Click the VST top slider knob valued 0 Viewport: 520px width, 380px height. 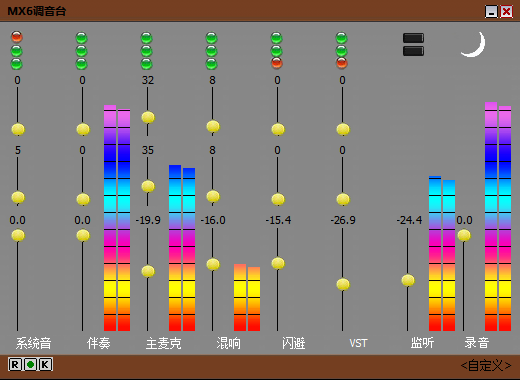click(x=343, y=129)
